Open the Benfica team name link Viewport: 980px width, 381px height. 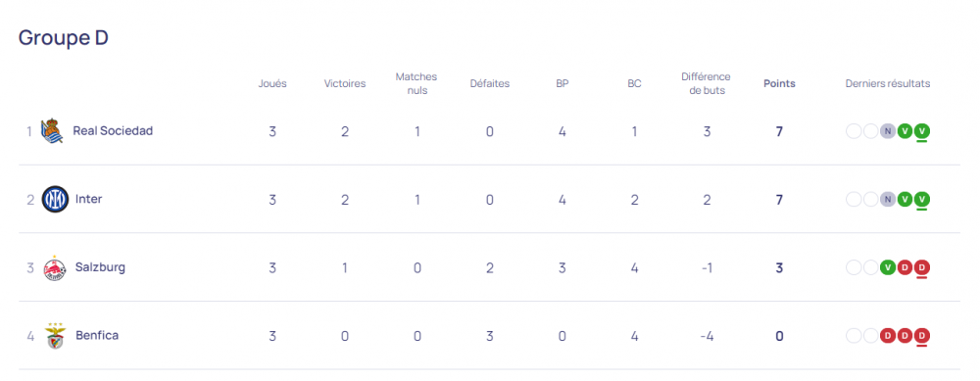97,335
